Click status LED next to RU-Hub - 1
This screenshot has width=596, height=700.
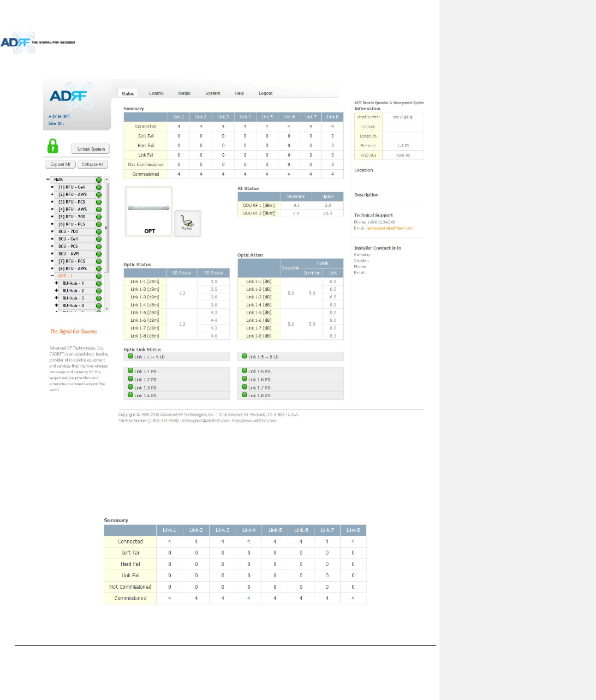[99, 283]
